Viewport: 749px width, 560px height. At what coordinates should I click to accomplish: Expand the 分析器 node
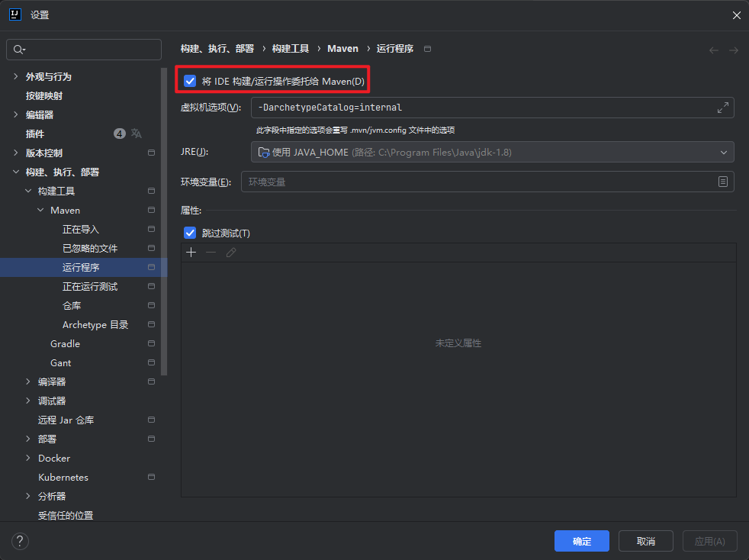[x=28, y=497]
